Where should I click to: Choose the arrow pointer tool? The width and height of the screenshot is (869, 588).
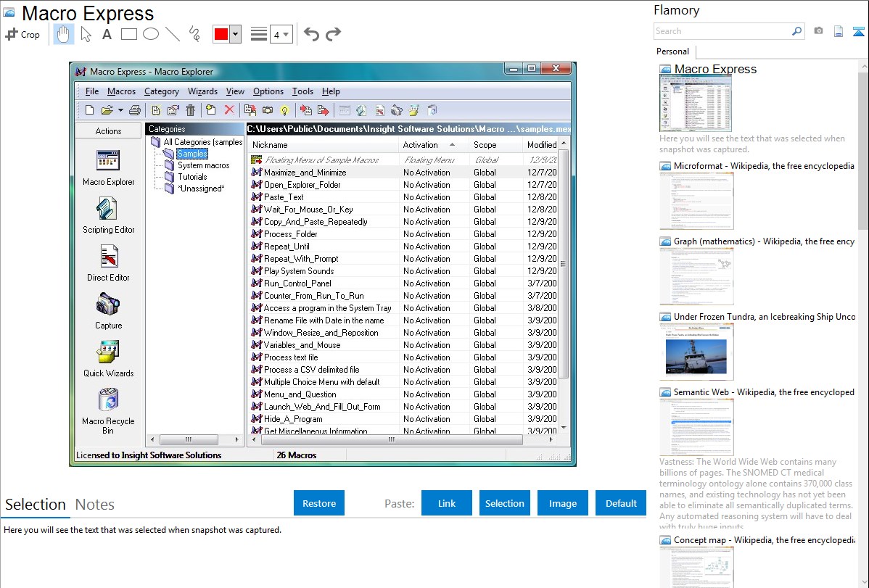(x=86, y=34)
